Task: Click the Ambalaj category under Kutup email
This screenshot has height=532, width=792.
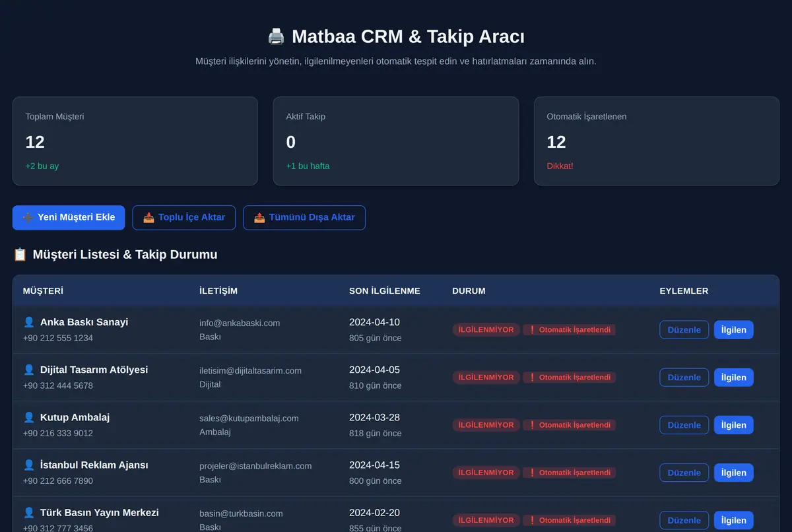Action: (215, 432)
